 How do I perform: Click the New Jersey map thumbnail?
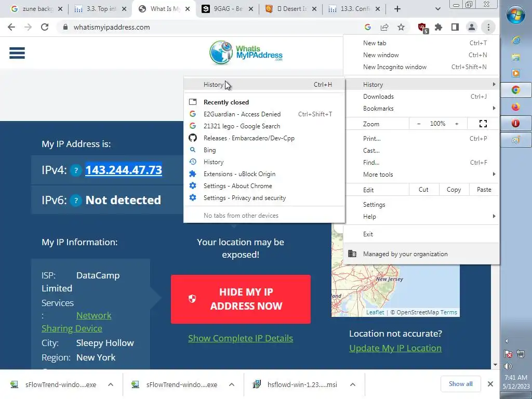(395, 290)
